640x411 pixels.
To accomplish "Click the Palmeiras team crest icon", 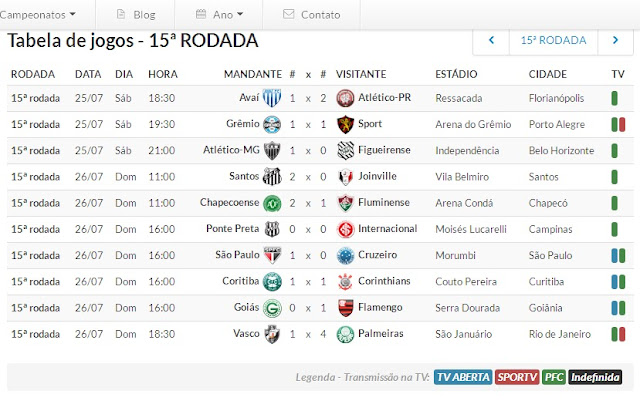I will tap(345, 333).
